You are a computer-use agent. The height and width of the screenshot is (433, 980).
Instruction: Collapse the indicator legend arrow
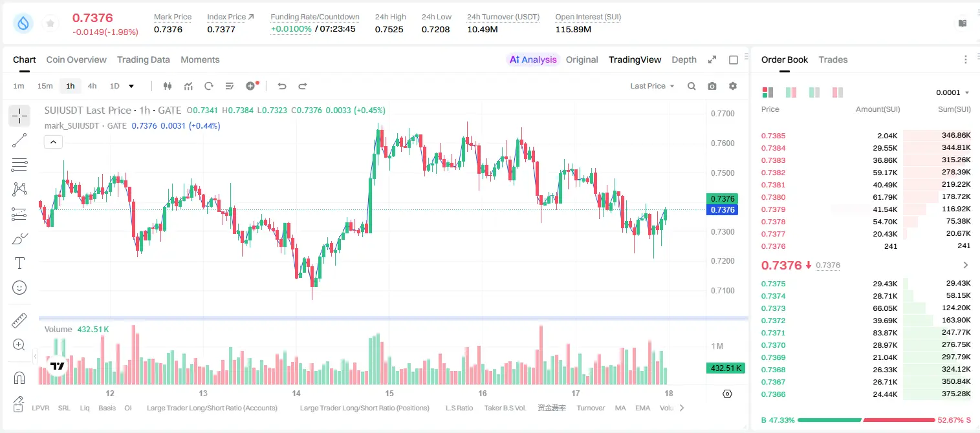pos(53,142)
